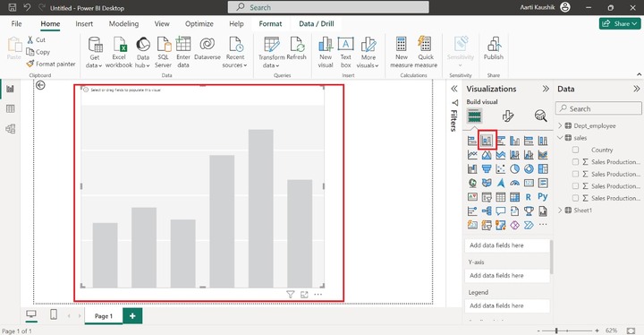Click the green Share button
Image resolution: width=644 pixels, height=335 pixels.
tap(620, 24)
